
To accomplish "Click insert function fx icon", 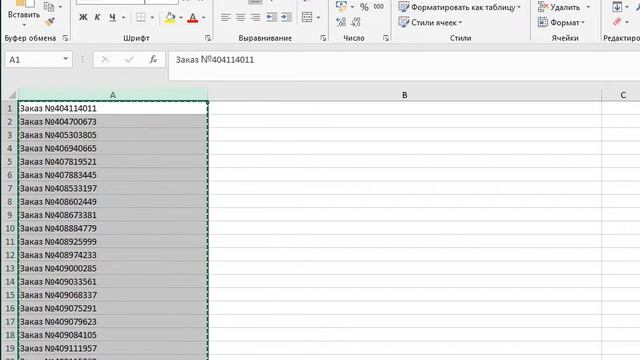I will point(153,60).
